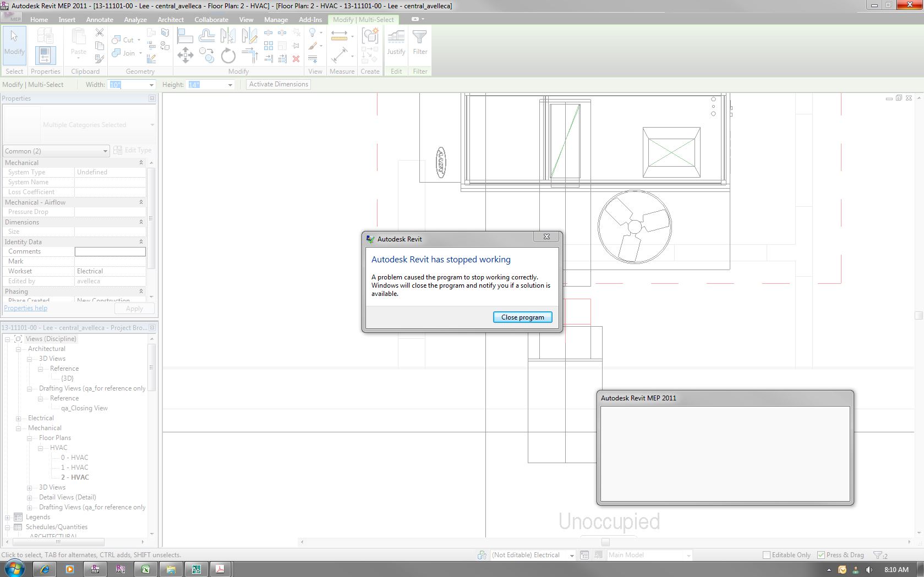Open the Properties help link

[25, 308]
